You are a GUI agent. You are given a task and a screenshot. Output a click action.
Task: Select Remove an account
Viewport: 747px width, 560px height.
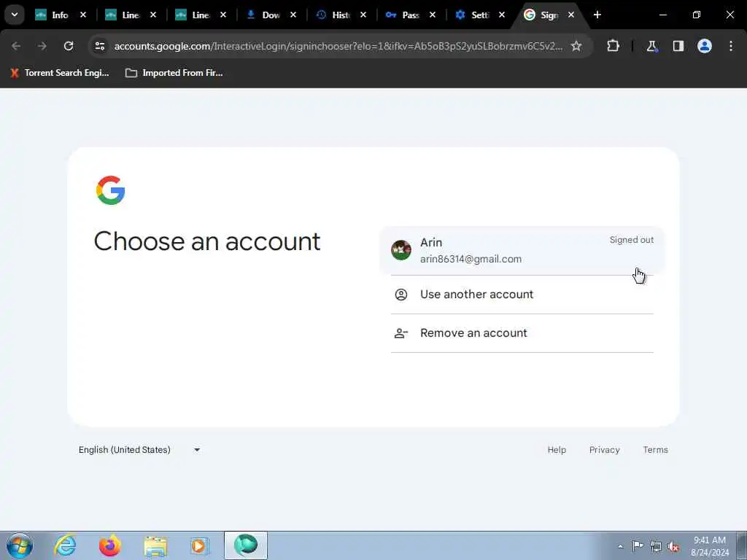pyautogui.click(x=522, y=332)
